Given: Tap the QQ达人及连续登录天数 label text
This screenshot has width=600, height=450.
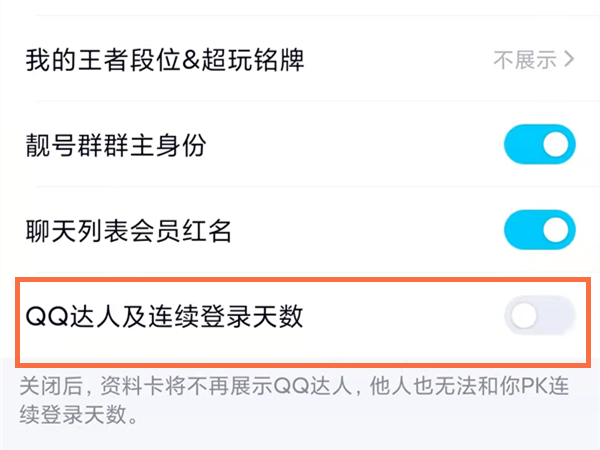Looking at the screenshot, I should click(x=164, y=318).
